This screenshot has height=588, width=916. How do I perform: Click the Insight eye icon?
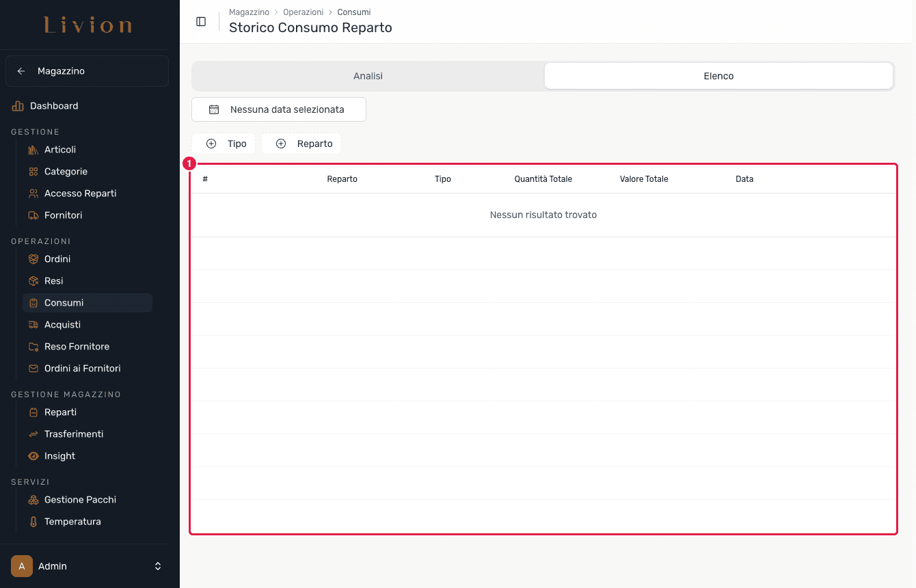tap(33, 456)
